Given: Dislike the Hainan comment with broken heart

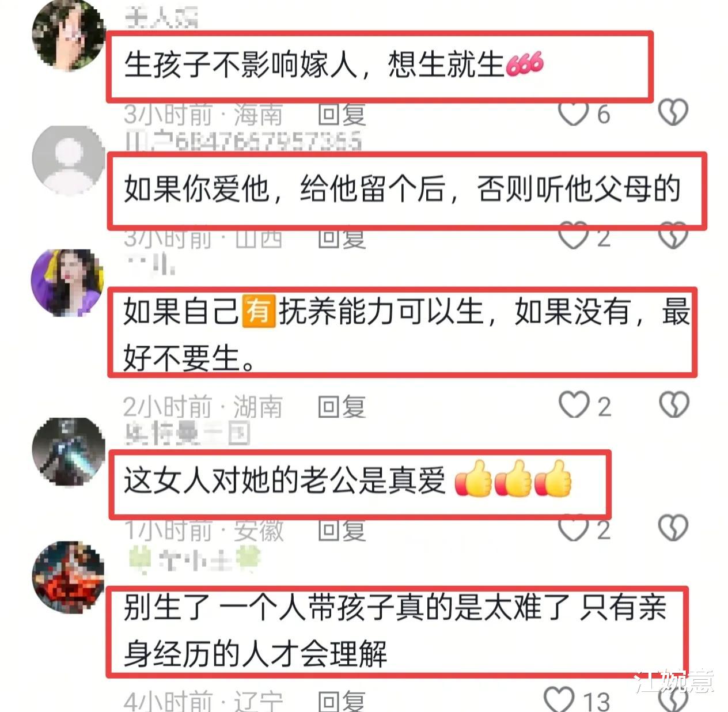Looking at the screenshot, I should click(673, 112).
